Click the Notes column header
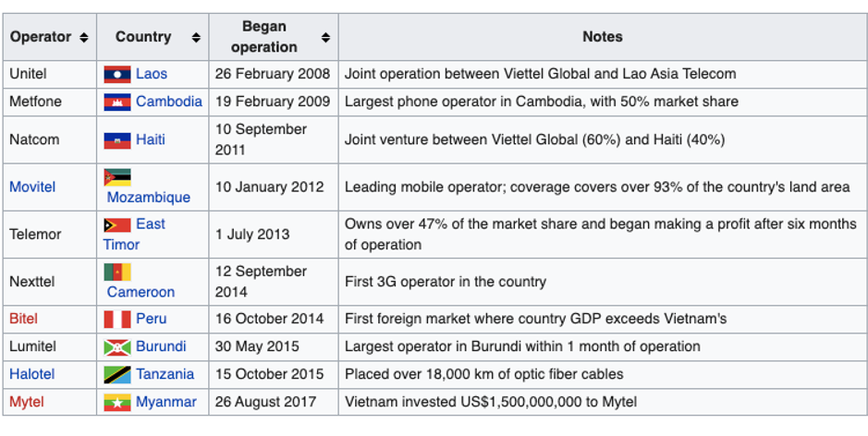The width and height of the screenshot is (868, 436). click(602, 37)
